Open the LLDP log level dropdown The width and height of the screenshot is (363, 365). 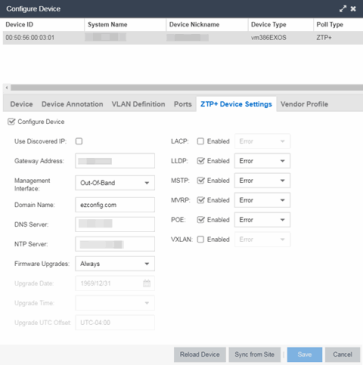click(262, 161)
